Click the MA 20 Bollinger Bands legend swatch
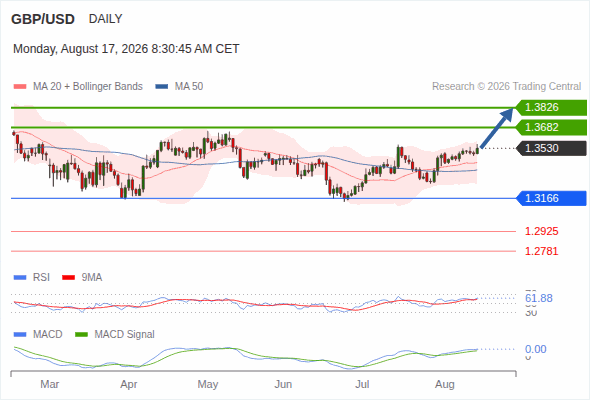 point(20,87)
